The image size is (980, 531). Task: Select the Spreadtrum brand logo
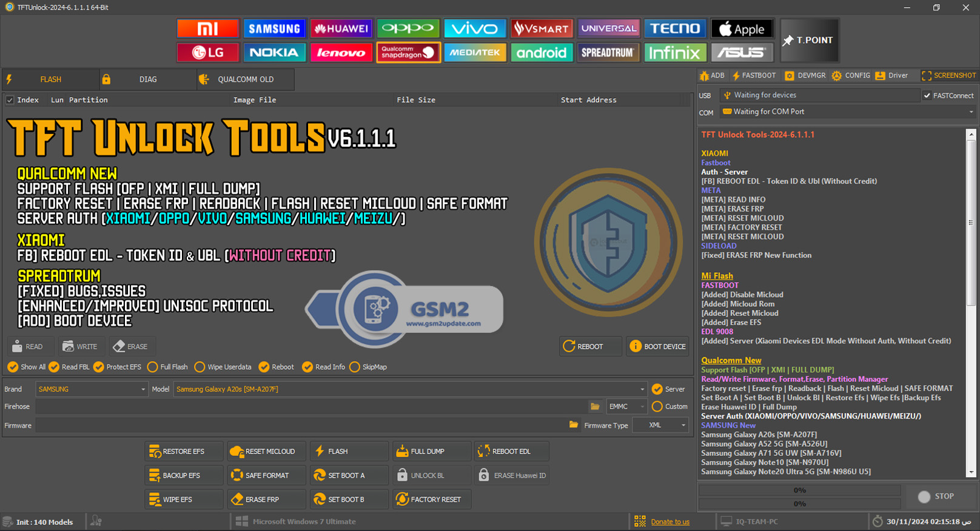pyautogui.click(x=608, y=53)
